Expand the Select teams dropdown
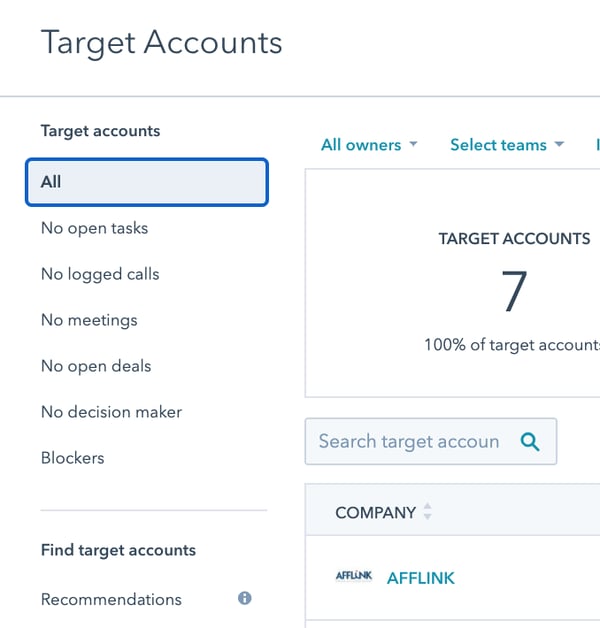 (x=507, y=145)
